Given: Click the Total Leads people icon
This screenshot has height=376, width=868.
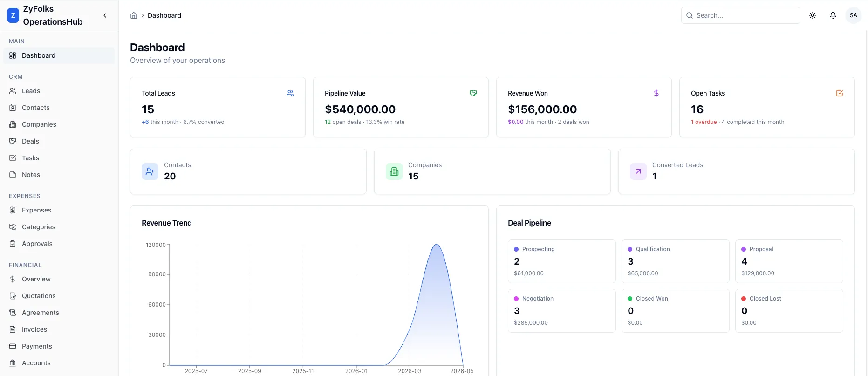Looking at the screenshot, I should (x=290, y=93).
